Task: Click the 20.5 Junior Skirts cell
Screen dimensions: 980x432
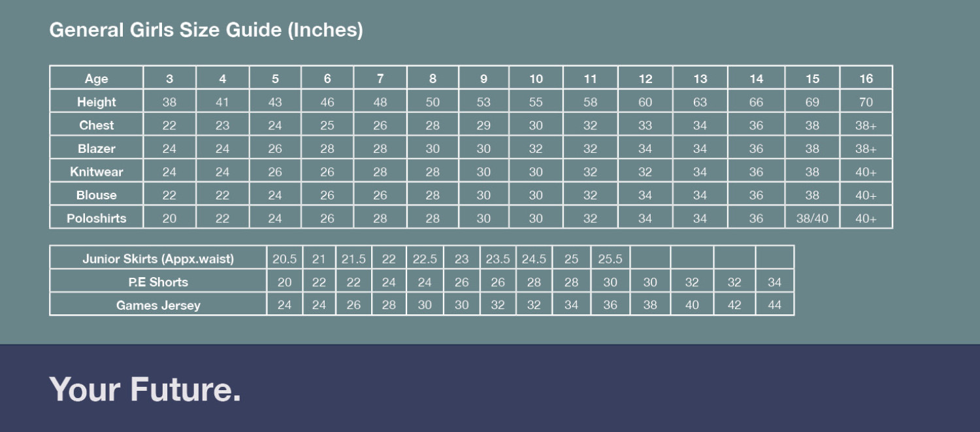Action: pyautogui.click(x=284, y=259)
